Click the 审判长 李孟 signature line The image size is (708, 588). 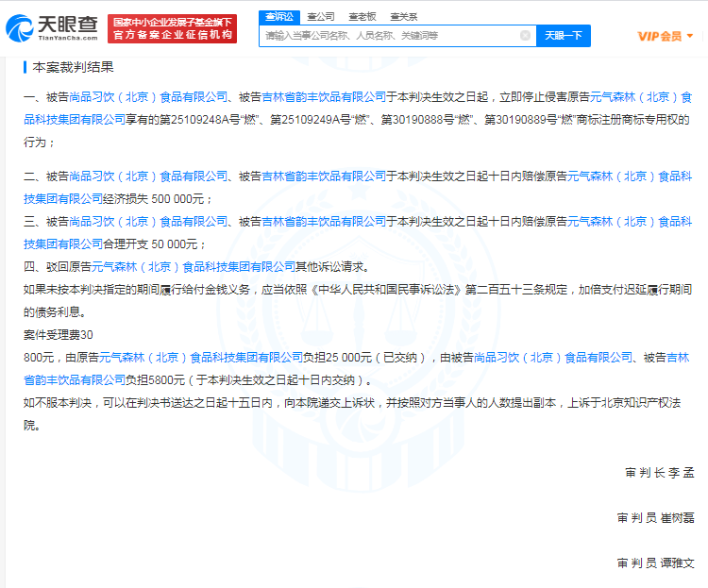coord(659,473)
